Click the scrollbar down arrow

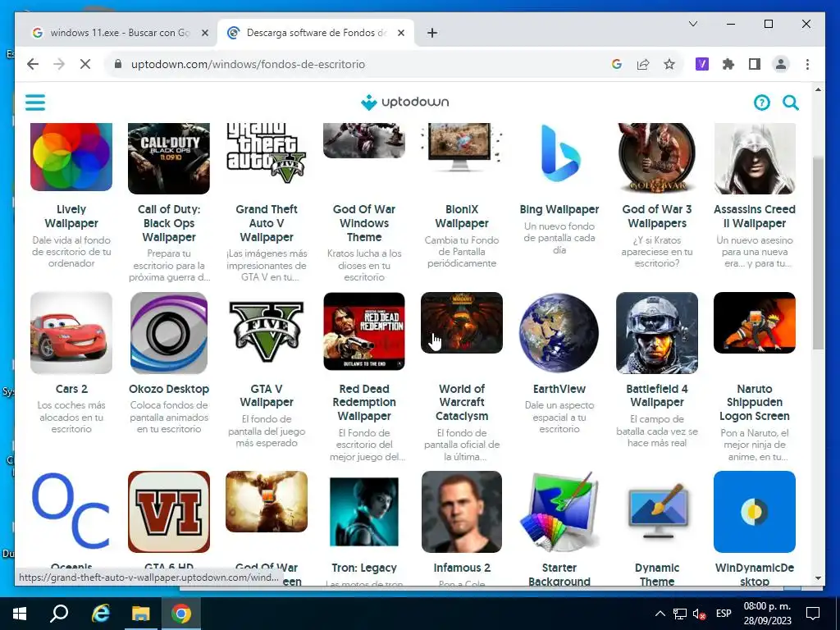818,578
